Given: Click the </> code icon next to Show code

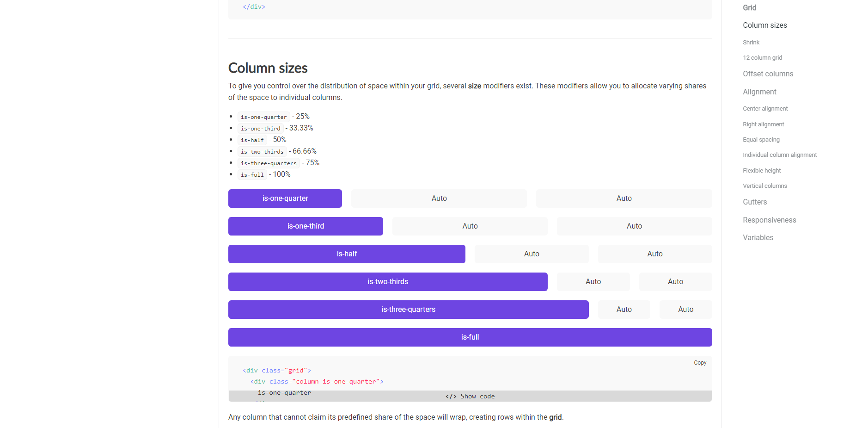Looking at the screenshot, I should pyautogui.click(x=451, y=396).
